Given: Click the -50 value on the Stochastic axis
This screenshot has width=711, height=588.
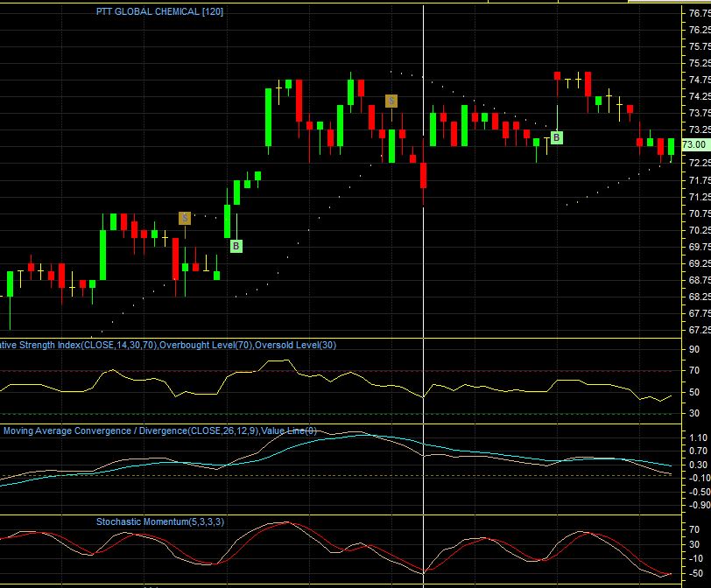Looking at the screenshot, I should [x=695, y=573].
